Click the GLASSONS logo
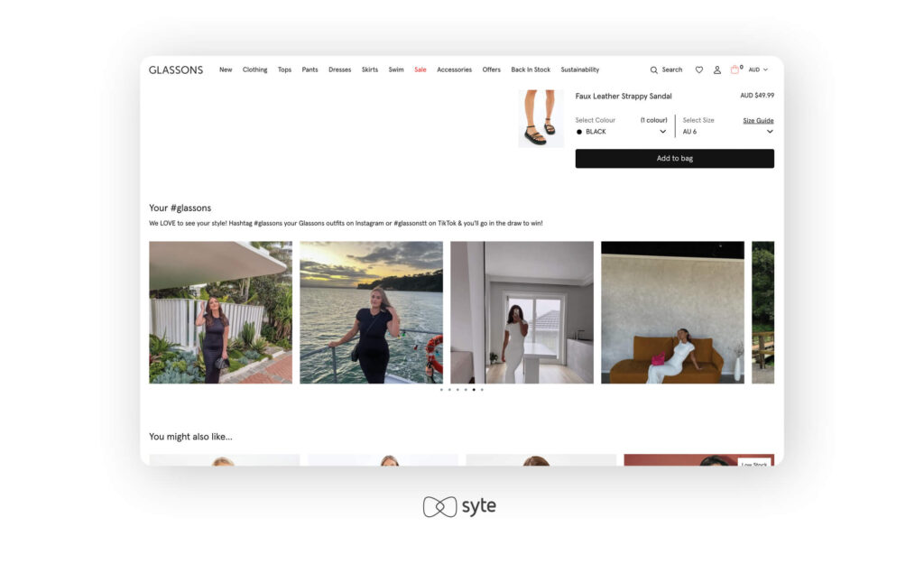The width and height of the screenshot is (924, 564). click(x=176, y=69)
